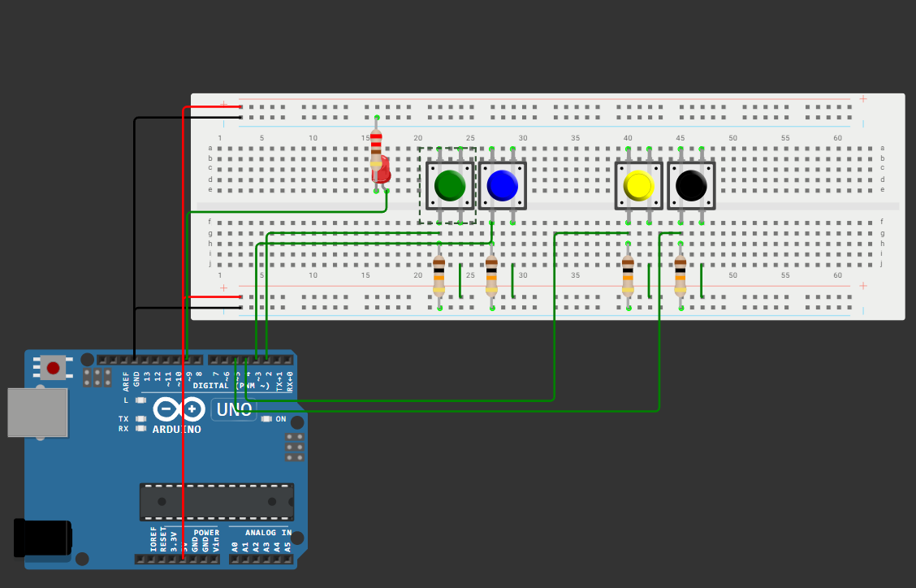Select the Arduino USB port
The image size is (916, 588).
click(37, 413)
